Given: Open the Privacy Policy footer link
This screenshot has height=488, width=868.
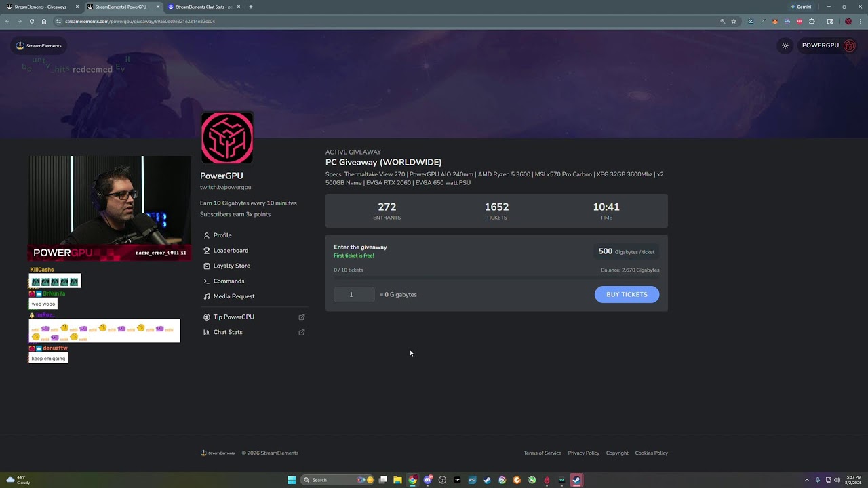Looking at the screenshot, I should tap(584, 453).
